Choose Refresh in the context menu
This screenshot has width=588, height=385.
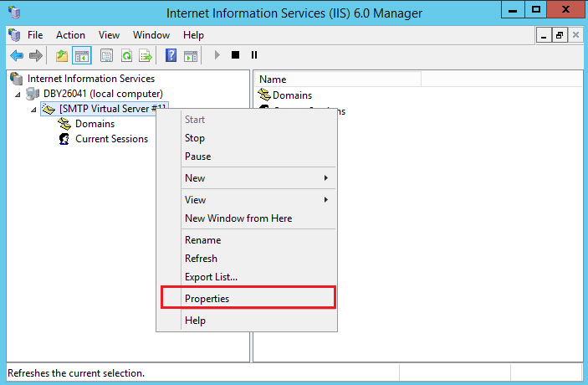247,259
